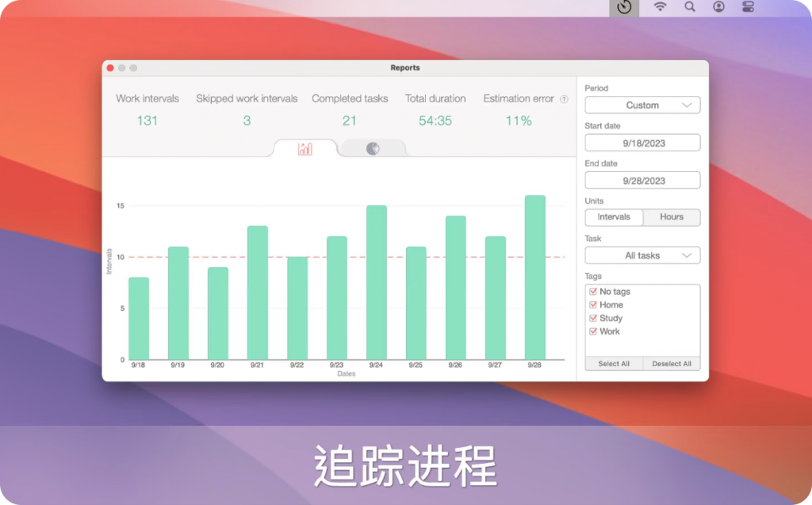Uncheck the Home tag checkbox
This screenshot has height=505, width=812.
[593, 304]
